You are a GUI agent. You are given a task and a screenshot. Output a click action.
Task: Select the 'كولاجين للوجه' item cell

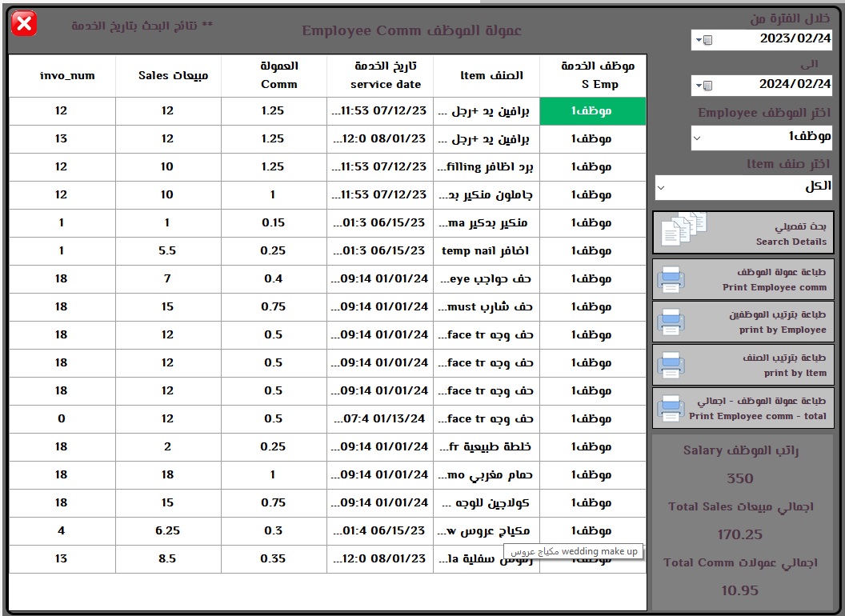[x=487, y=503]
